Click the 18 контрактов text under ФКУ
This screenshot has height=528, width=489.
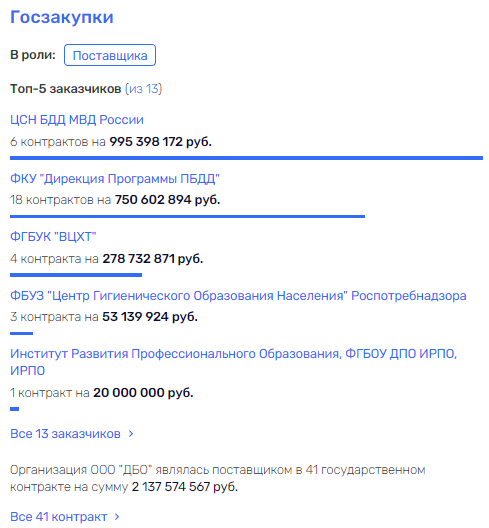tap(53, 200)
